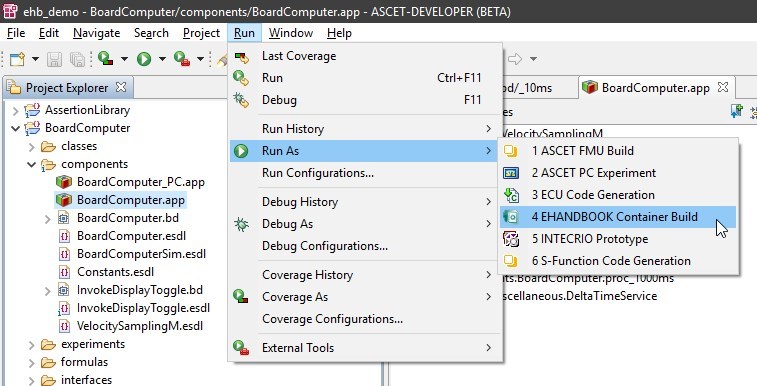The width and height of the screenshot is (757, 386).
Task: Choose Run with Ctrl+F11 shortcut
Action: [365, 78]
